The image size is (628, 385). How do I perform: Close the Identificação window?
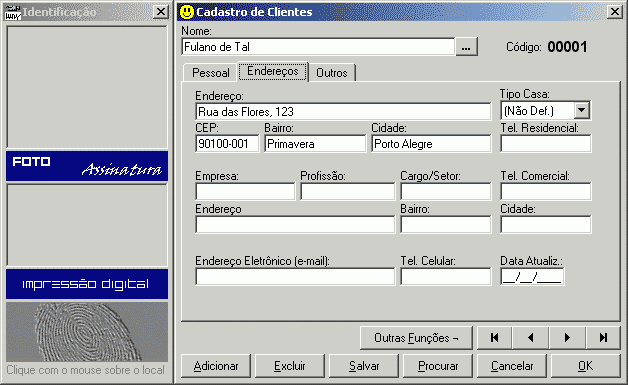[x=161, y=12]
